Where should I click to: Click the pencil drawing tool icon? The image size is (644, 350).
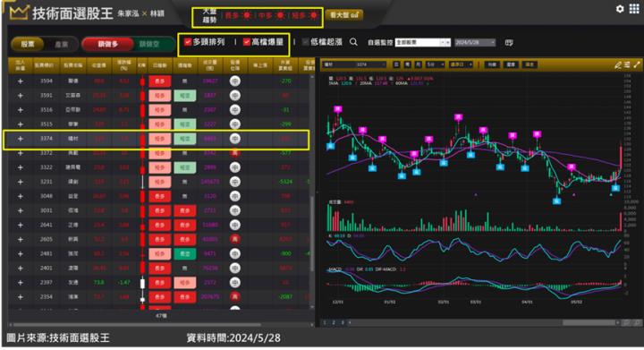pyautogui.click(x=618, y=64)
